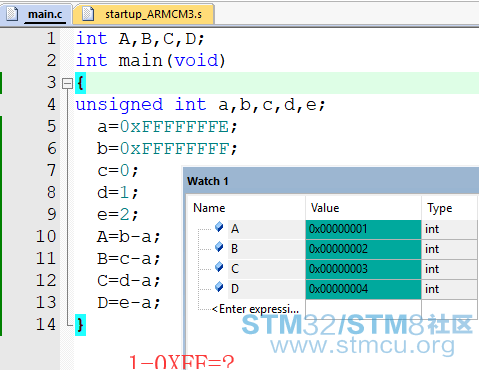This screenshot has width=479, height=370.
Task: Select the variable B watch icon
Action: [219, 247]
